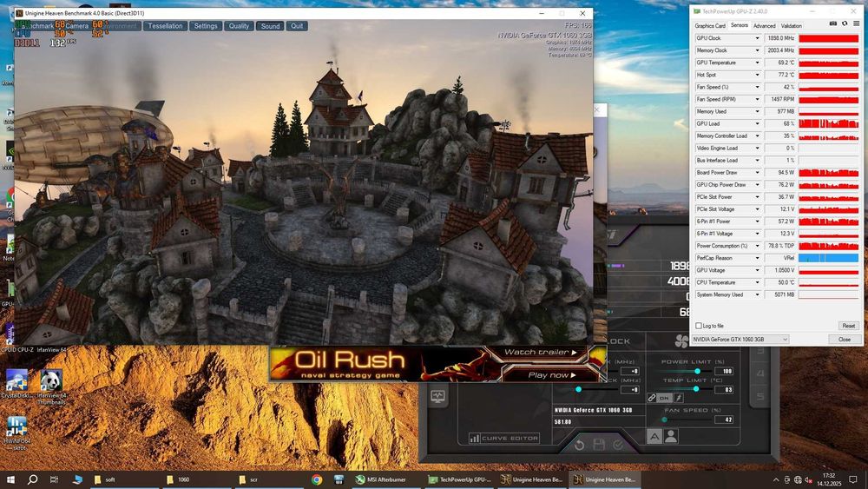Select Afterburner profile slot 4
Viewport: 868px width, 489px height.
[760, 373]
